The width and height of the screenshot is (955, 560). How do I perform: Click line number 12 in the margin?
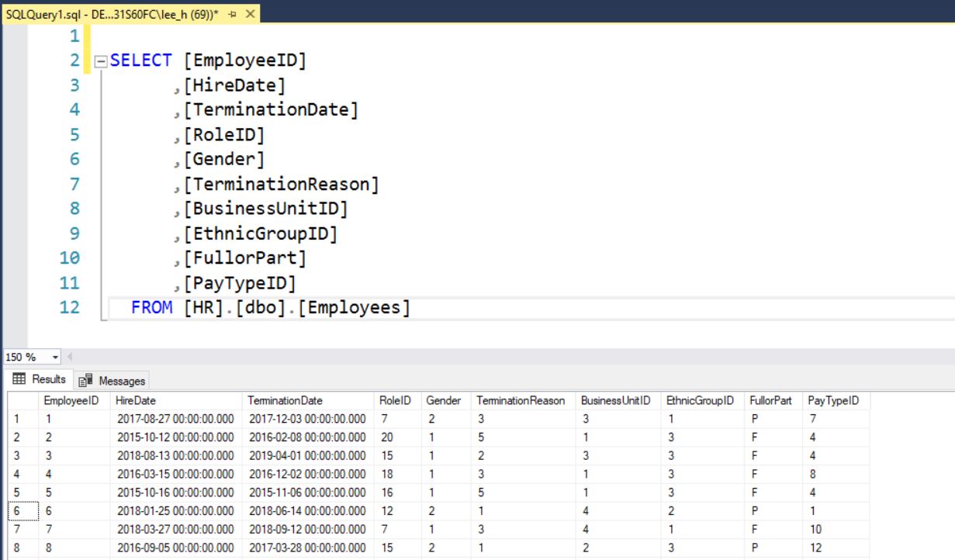tap(70, 308)
